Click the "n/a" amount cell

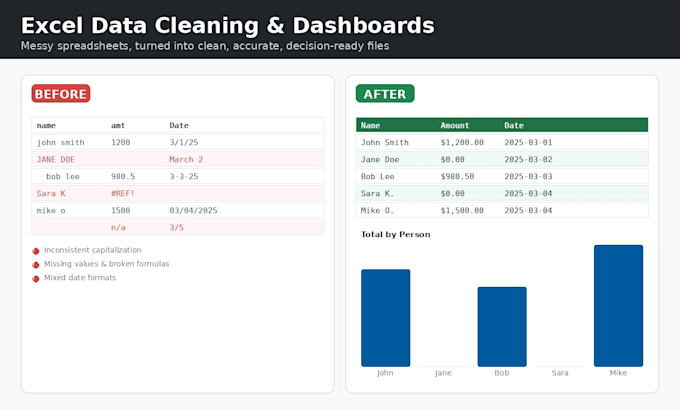(x=118, y=227)
